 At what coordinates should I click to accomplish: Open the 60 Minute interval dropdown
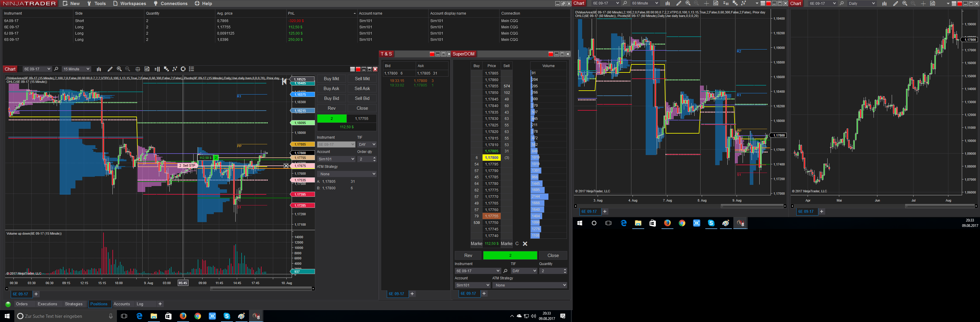(645, 3)
